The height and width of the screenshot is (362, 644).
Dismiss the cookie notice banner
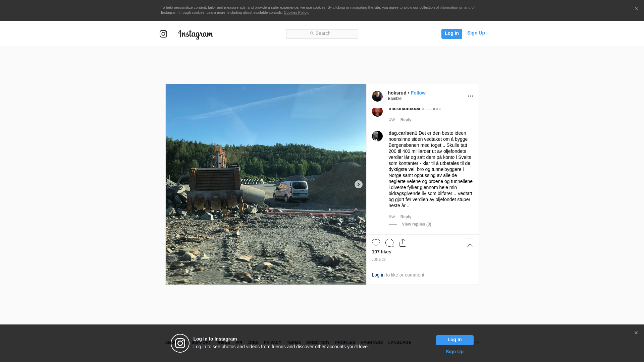click(x=636, y=9)
